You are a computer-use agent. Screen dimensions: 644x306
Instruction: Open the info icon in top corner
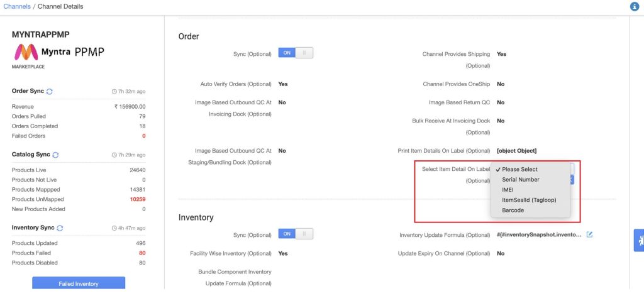(635, 6)
